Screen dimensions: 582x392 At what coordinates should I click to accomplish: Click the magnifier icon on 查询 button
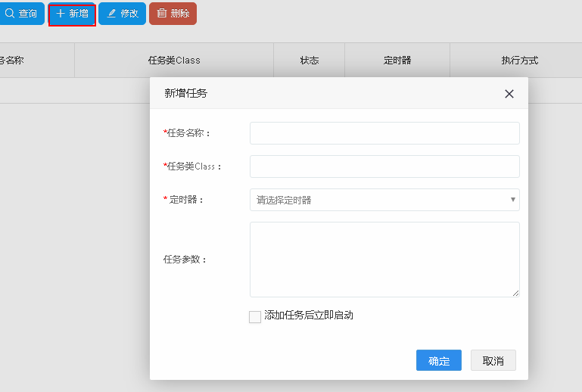pos(10,14)
